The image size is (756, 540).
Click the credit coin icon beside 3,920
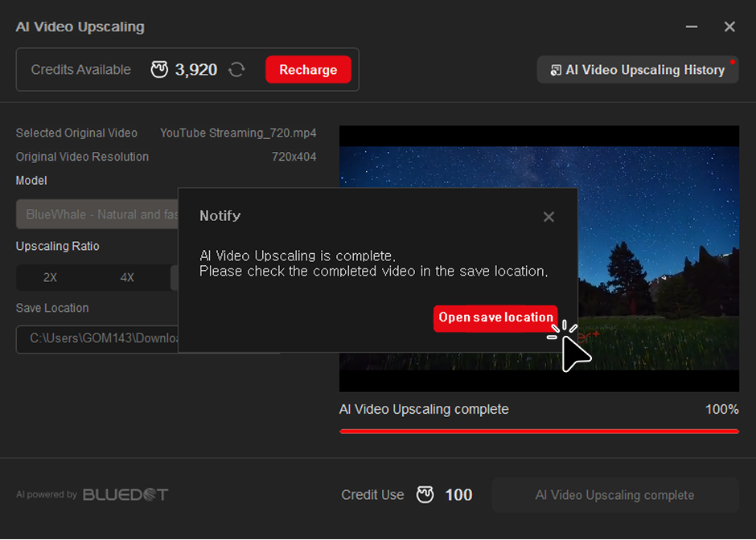159,70
